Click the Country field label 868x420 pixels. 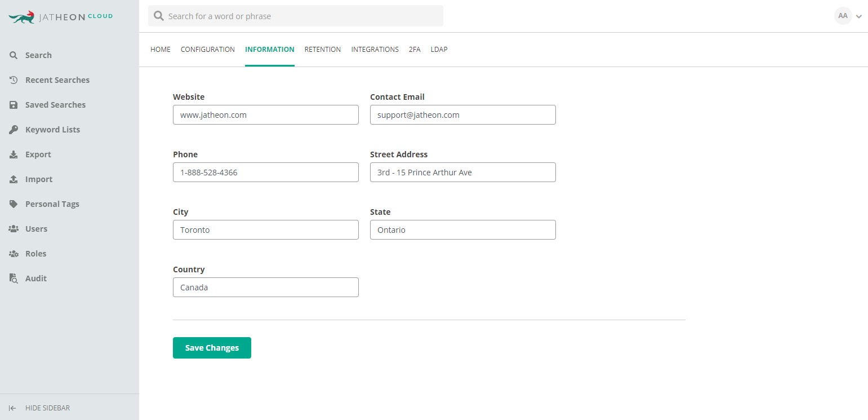[x=189, y=269]
